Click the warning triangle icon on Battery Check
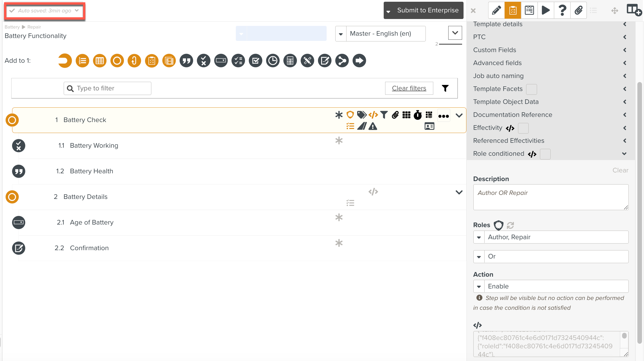644x361 pixels. (373, 126)
